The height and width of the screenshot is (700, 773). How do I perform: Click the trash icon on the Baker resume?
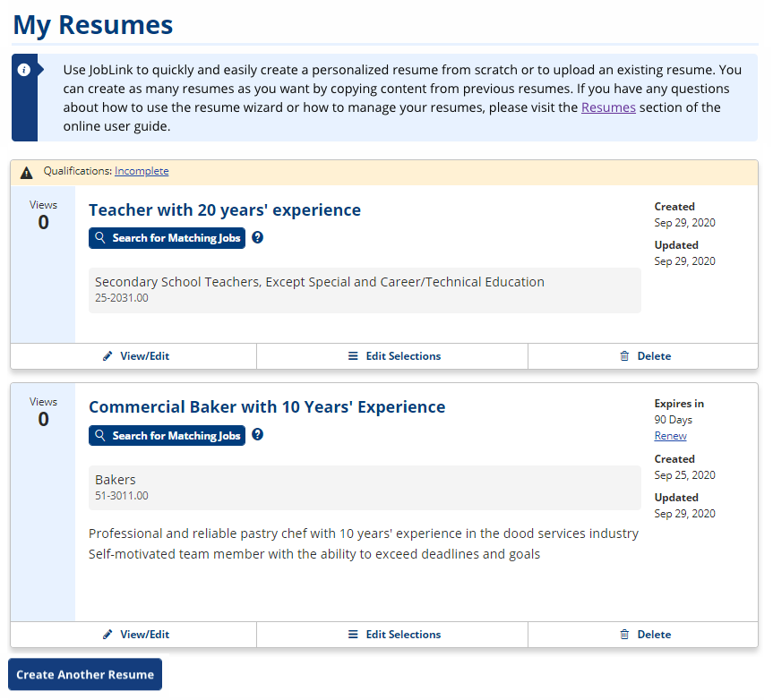[624, 634]
